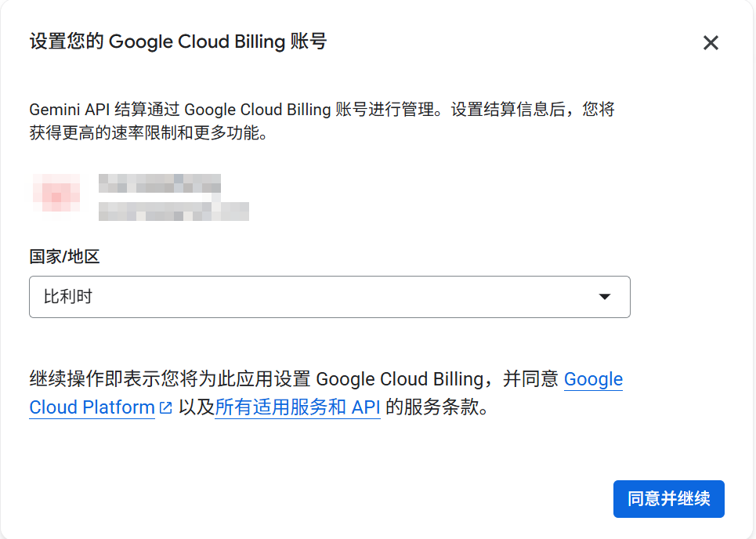This screenshot has width=756, height=539.
Task: Open the 国家/地区 combo box
Action: point(330,297)
